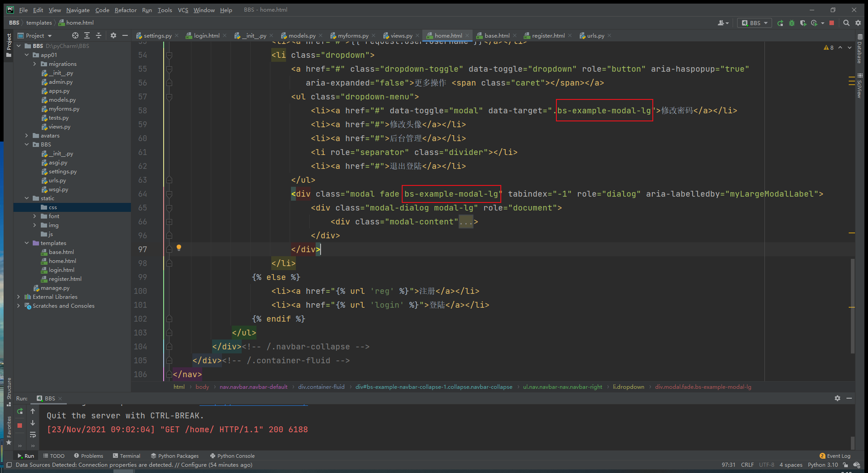Open the BBS run configuration dropdown
This screenshot has width=868, height=473.
754,23
